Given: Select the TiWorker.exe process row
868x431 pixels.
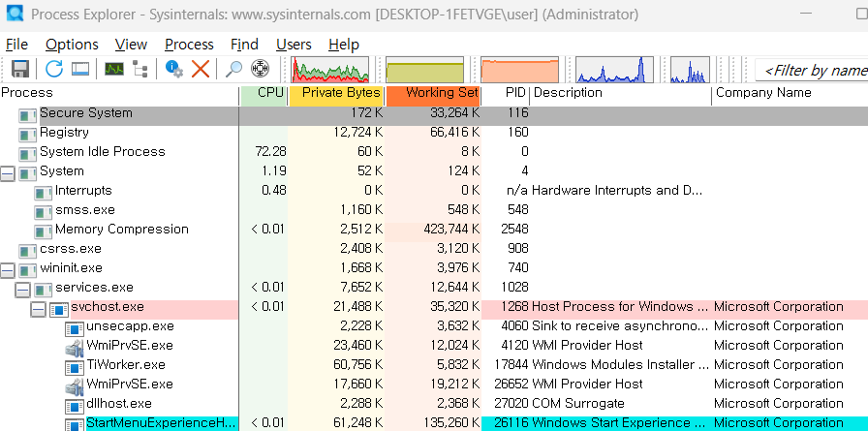Looking at the screenshot, I should point(434,367).
